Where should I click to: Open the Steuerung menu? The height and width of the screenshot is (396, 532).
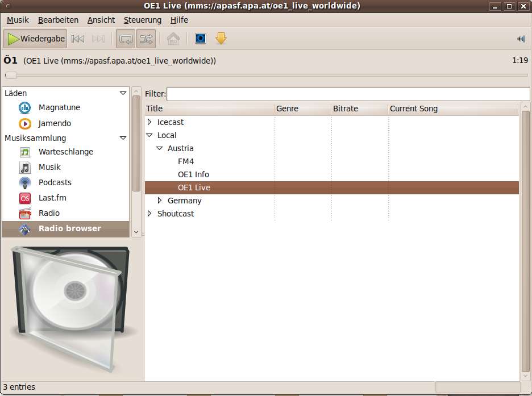(143, 20)
